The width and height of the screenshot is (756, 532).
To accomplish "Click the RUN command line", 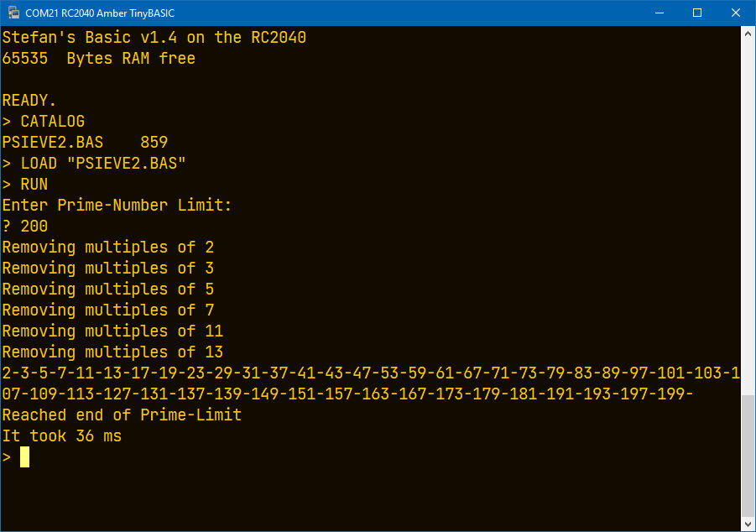I will click(x=25, y=185).
